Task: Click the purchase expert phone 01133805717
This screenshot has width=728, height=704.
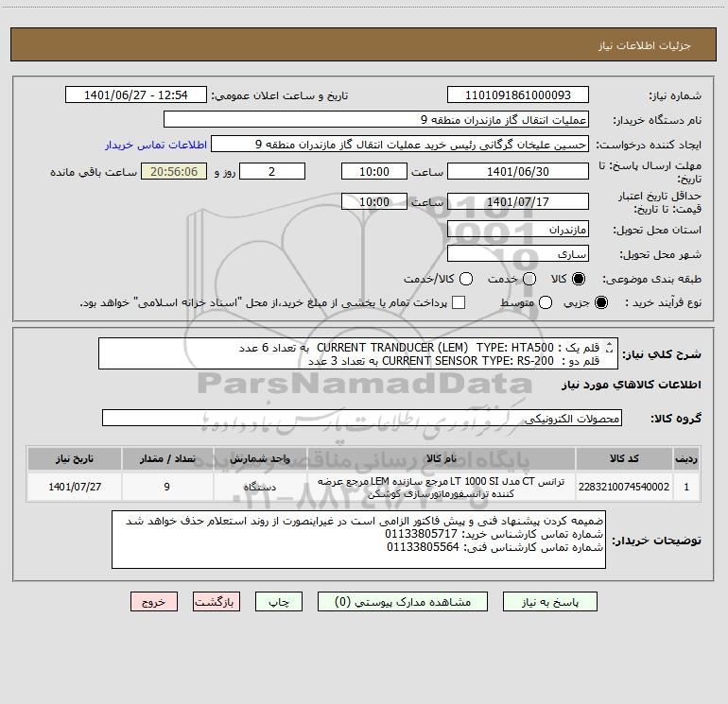Action: click(x=421, y=534)
